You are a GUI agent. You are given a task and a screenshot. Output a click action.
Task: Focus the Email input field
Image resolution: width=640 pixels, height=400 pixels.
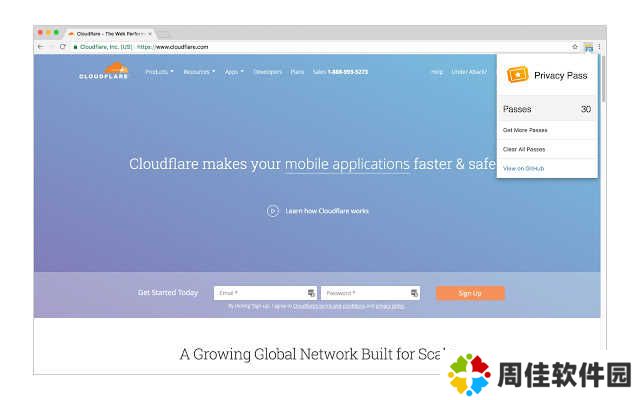[265, 293]
